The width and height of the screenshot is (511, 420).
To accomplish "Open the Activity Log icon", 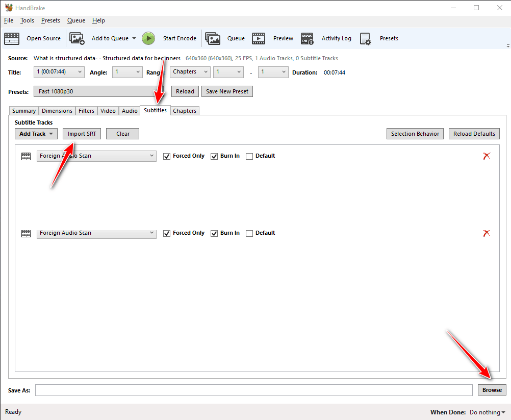I will click(307, 38).
